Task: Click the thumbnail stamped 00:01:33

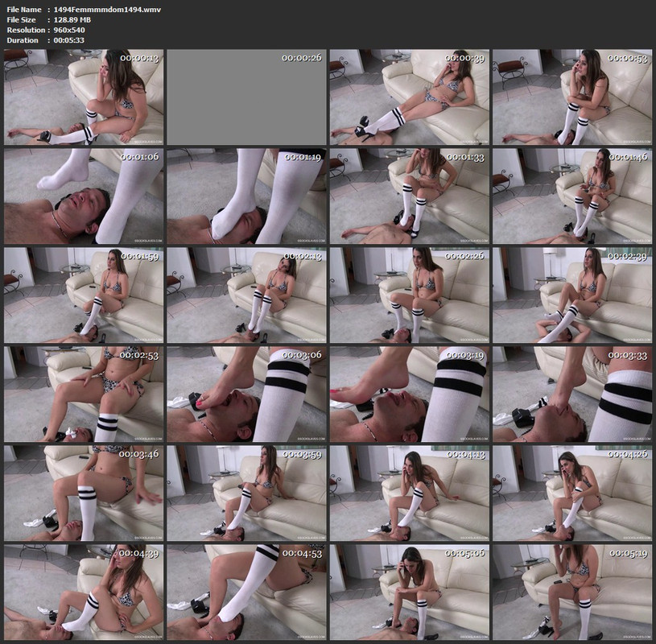Action: point(409,196)
